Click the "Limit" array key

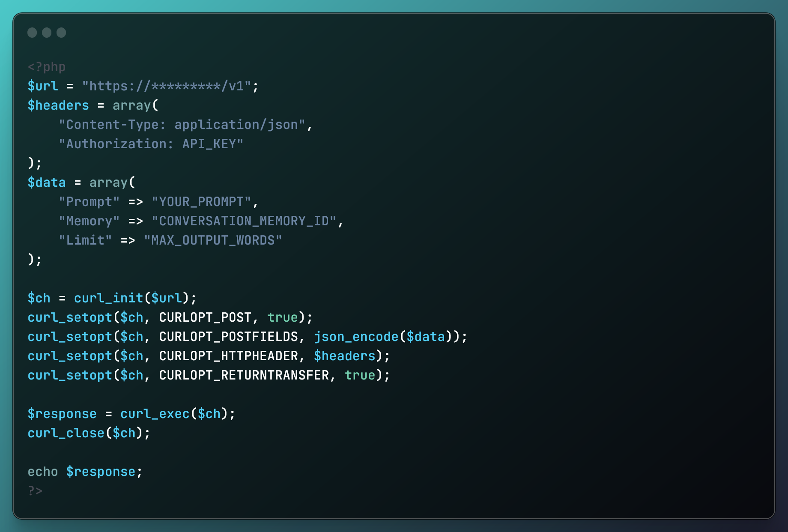point(85,240)
